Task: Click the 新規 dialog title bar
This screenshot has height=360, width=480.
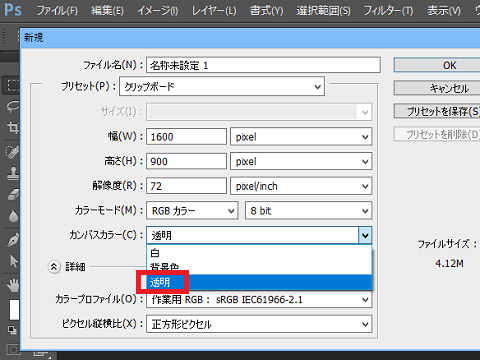Action: 250,38
